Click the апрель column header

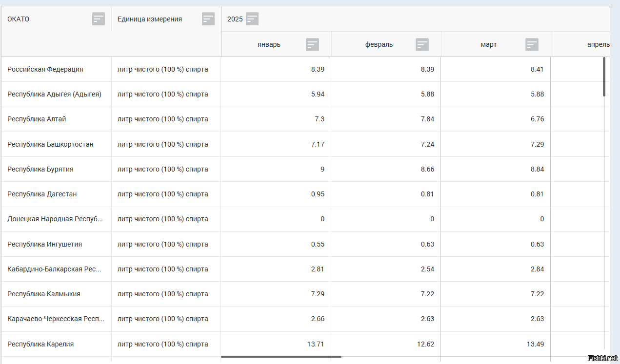point(598,44)
